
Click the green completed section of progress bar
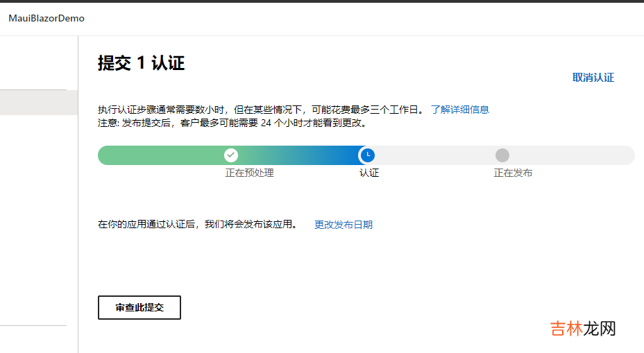(x=160, y=155)
